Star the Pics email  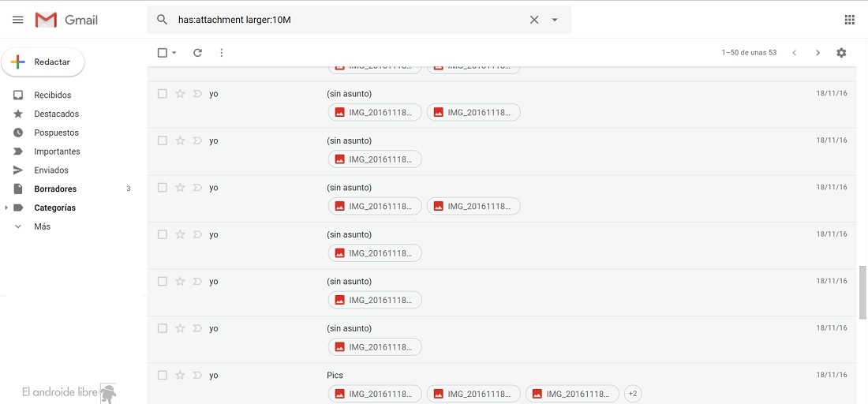click(x=180, y=376)
